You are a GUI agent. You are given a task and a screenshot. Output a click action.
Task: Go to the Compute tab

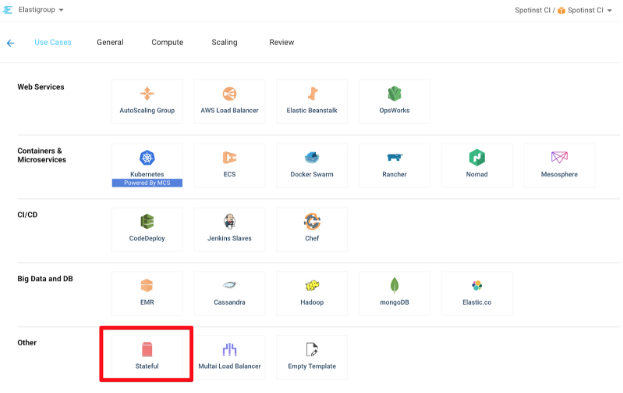[167, 42]
